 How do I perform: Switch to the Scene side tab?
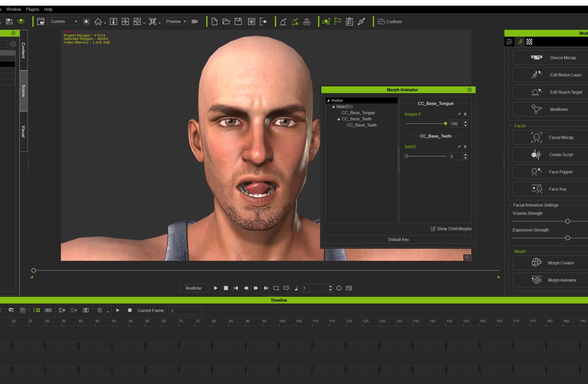24,91
